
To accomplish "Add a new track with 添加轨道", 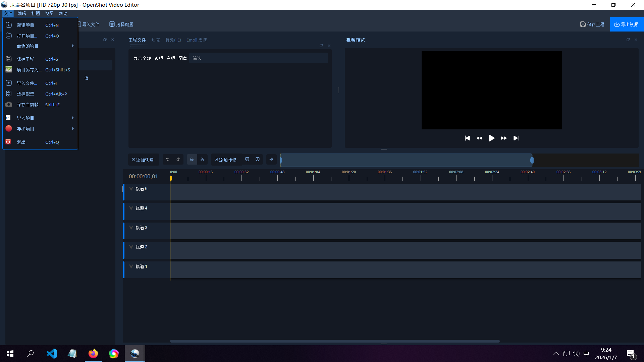I will [x=143, y=160].
